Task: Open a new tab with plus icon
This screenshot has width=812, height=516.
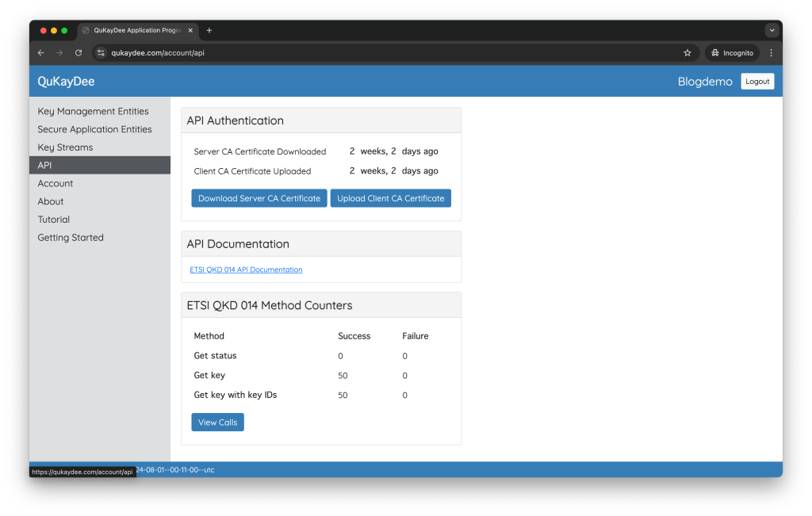Action: 209,30
